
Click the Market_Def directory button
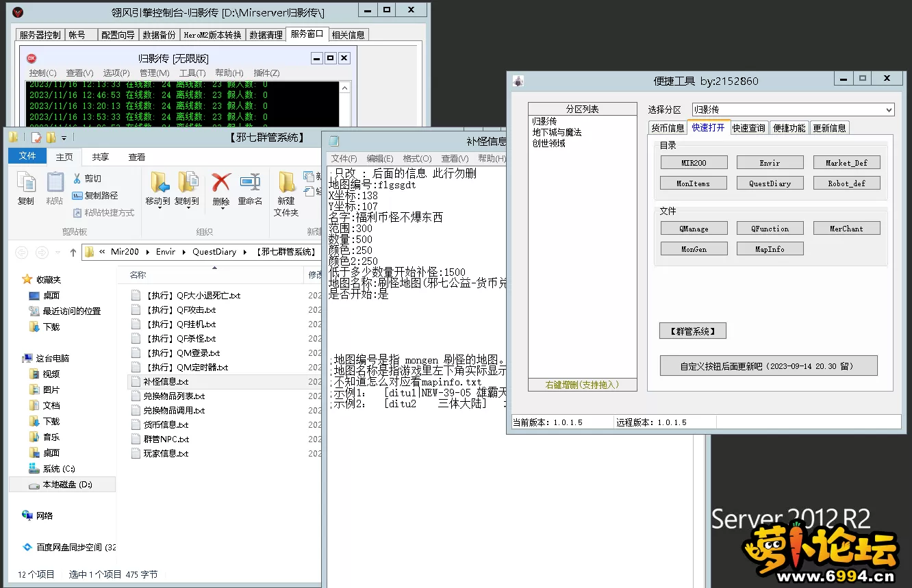846,163
